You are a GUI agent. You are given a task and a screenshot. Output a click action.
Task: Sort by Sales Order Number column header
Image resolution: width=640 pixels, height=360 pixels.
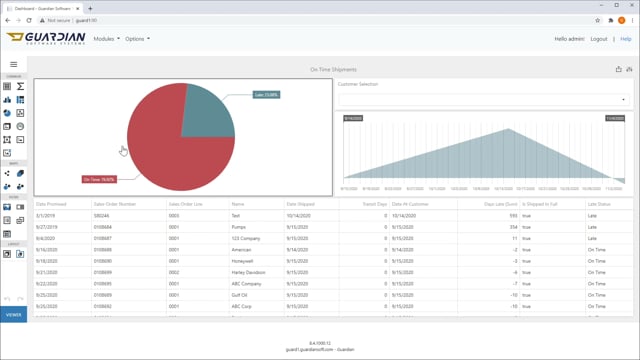(115, 204)
